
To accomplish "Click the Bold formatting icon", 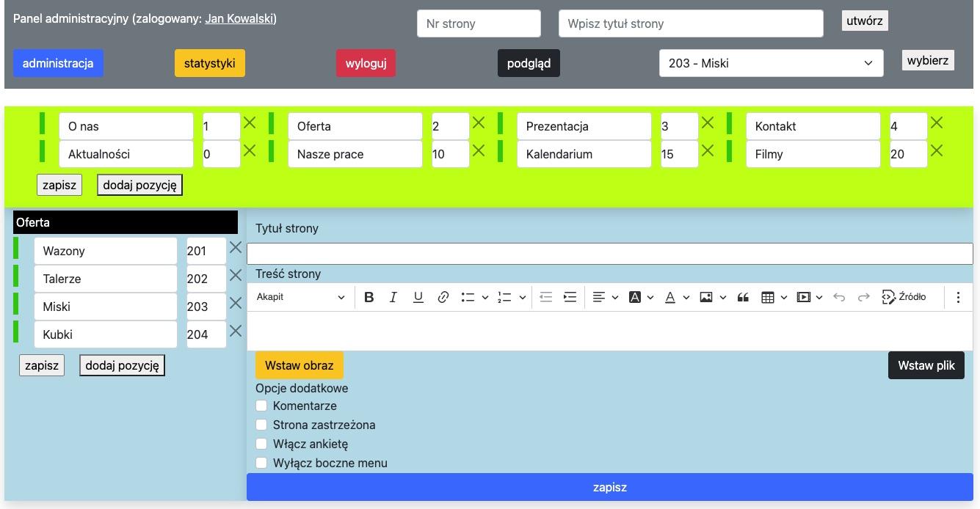I will coord(369,297).
